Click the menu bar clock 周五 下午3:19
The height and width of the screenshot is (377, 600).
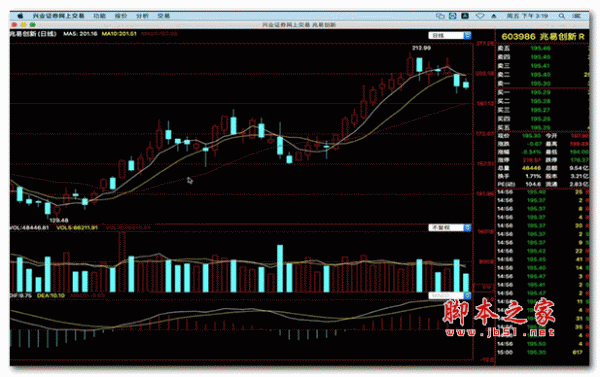click(x=527, y=16)
